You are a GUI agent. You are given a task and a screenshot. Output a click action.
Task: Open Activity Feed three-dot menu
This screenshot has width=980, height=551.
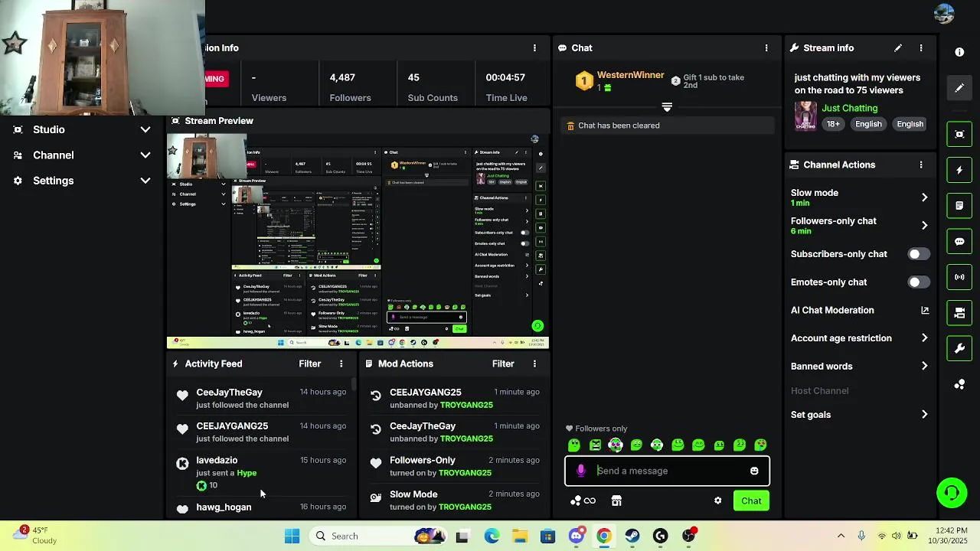pos(341,364)
